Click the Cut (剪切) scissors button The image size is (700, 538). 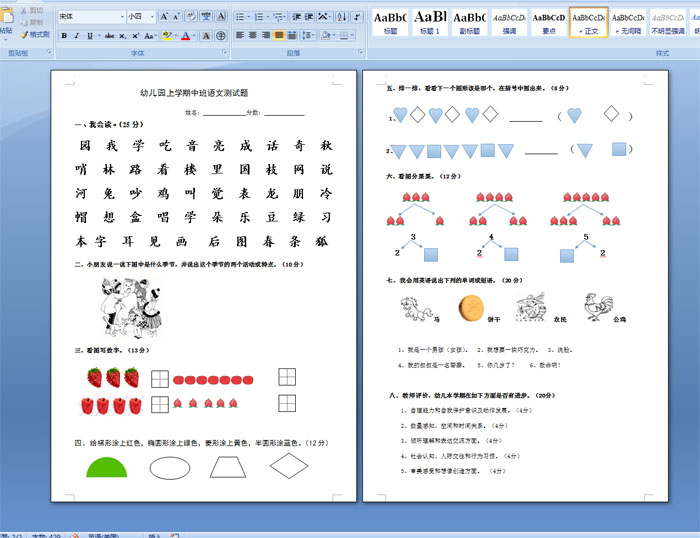pyautogui.click(x=32, y=10)
